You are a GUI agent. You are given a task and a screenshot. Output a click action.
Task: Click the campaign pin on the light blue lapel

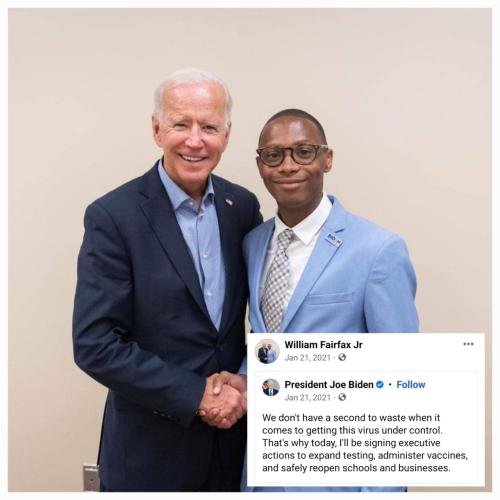(333, 239)
